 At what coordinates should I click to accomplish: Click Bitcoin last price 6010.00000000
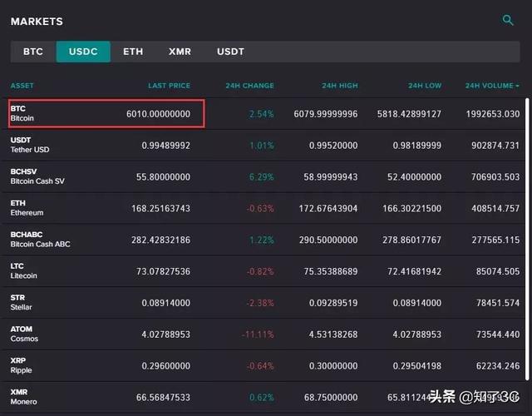(x=158, y=114)
